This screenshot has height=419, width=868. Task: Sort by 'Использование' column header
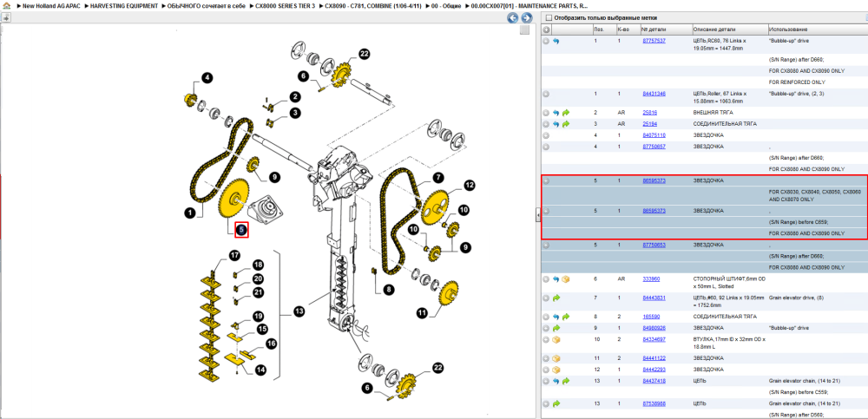pos(817,29)
